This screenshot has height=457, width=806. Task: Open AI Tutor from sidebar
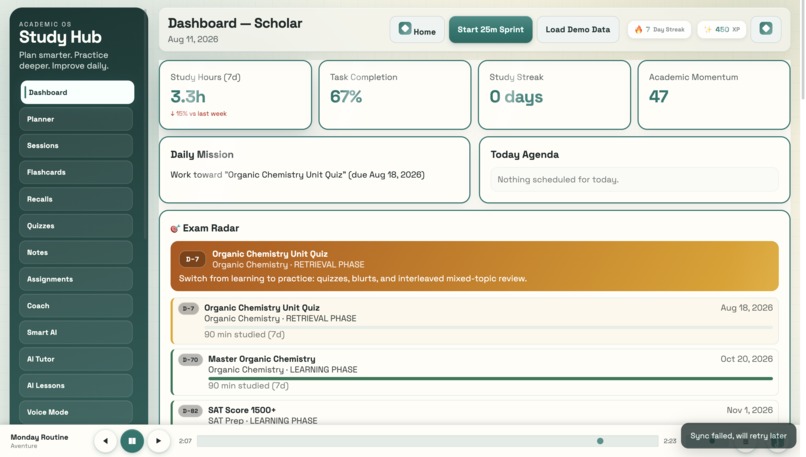[x=76, y=359]
